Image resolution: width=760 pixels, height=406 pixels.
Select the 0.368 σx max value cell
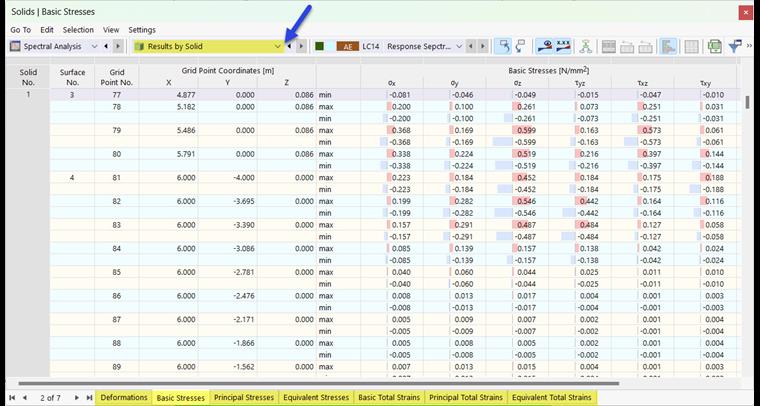click(392, 130)
